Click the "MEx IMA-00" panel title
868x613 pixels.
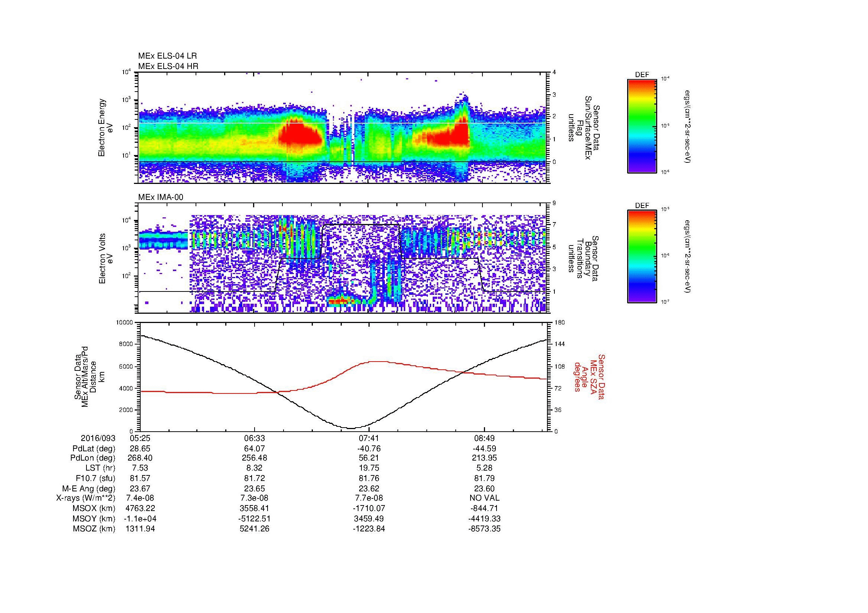point(161,197)
